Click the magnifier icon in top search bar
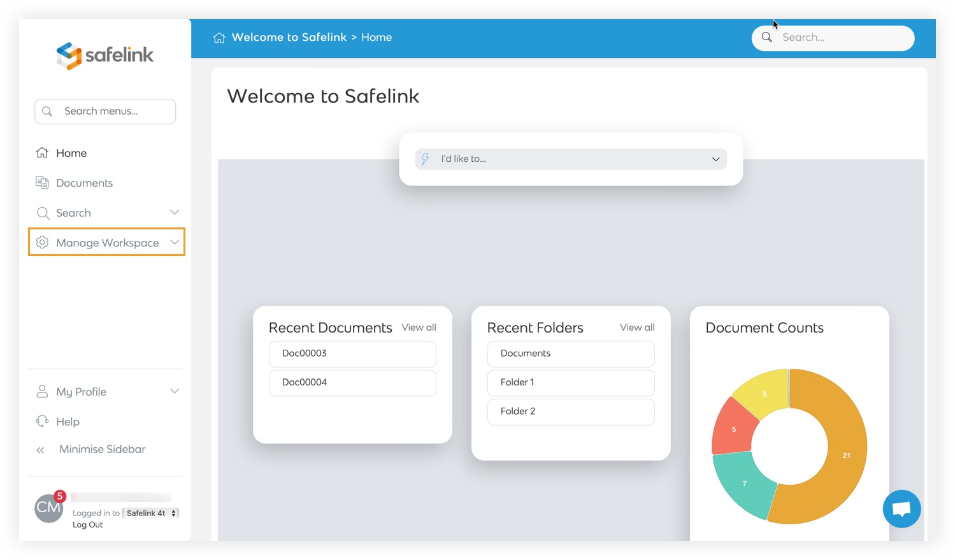This screenshot has height=560, width=955. click(x=767, y=38)
